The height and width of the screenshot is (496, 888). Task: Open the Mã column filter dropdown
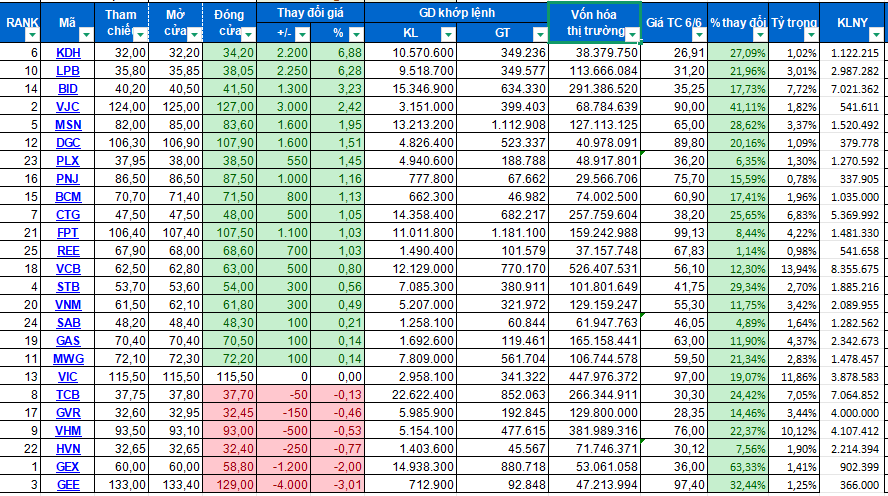click(86, 35)
